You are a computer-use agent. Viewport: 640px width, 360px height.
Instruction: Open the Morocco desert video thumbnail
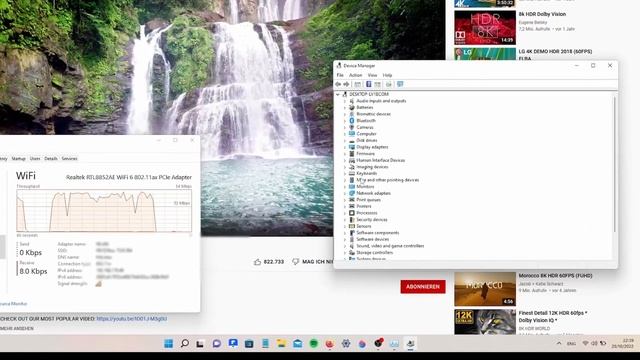[485, 289]
